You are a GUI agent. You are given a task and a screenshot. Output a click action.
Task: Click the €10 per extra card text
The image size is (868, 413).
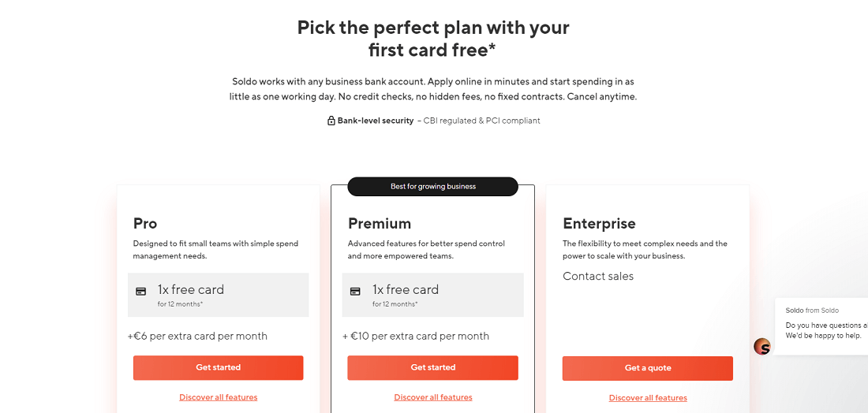[x=416, y=336]
